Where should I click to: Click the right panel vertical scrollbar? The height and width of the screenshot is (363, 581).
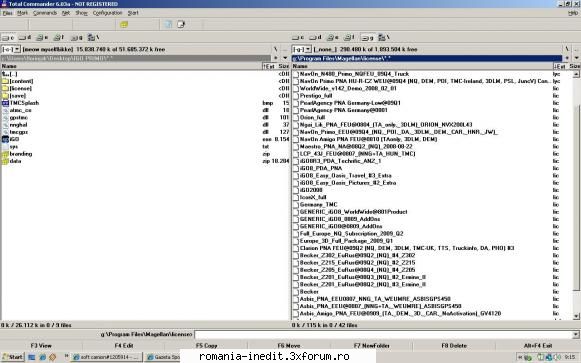tap(576, 194)
